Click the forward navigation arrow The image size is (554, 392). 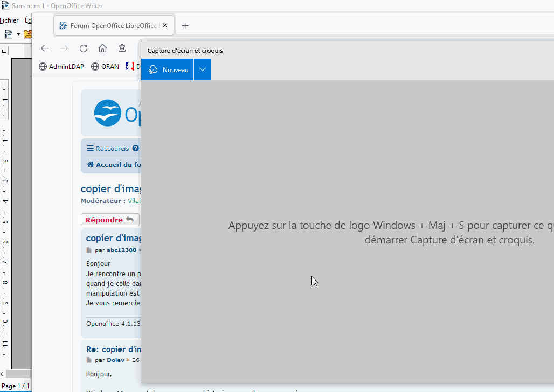tap(64, 48)
